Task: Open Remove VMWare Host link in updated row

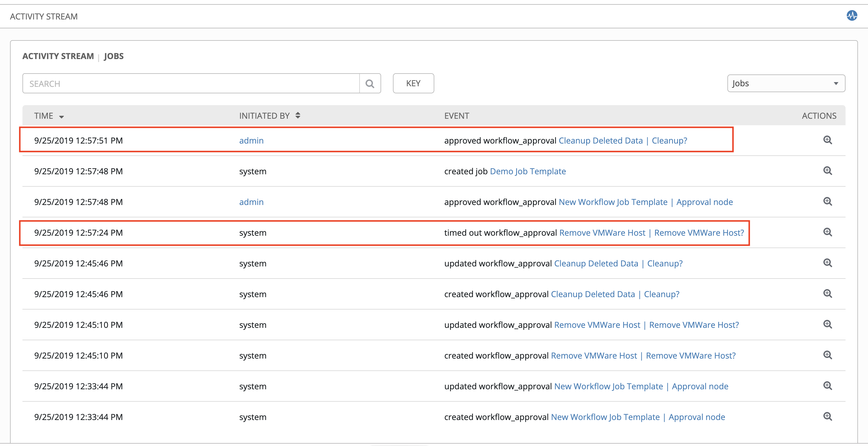Action: click(597, 325)
